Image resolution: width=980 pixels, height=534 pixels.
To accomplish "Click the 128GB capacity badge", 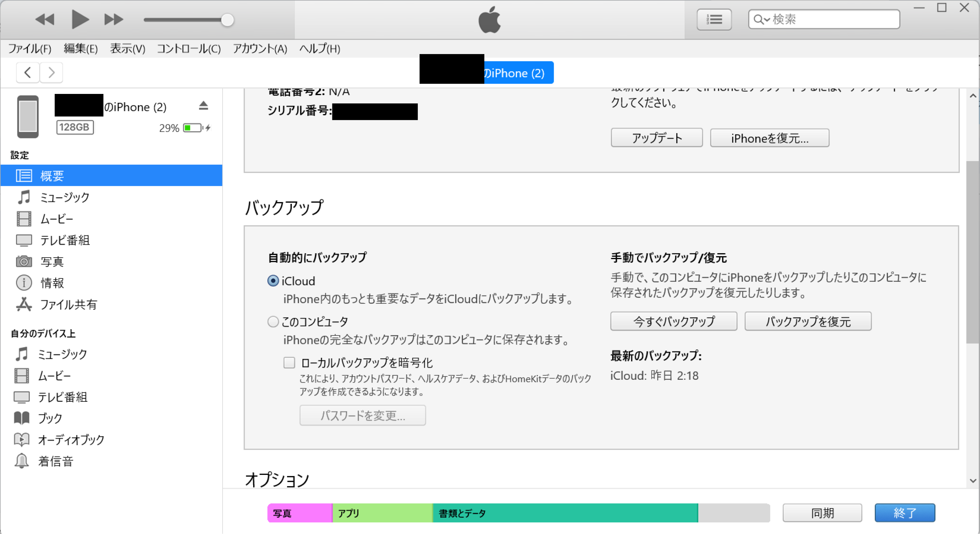I will 75,127.
